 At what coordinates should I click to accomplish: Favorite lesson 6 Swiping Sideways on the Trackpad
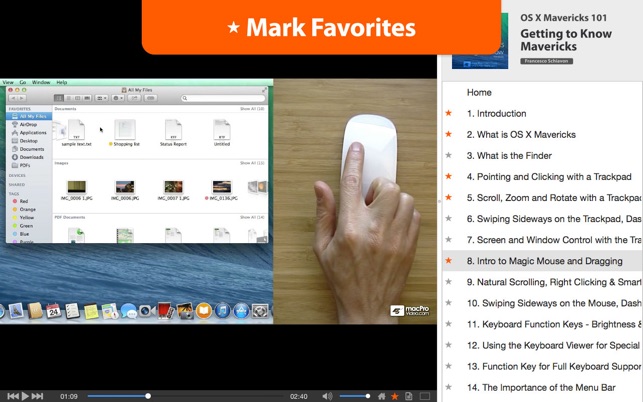point(449,219)
